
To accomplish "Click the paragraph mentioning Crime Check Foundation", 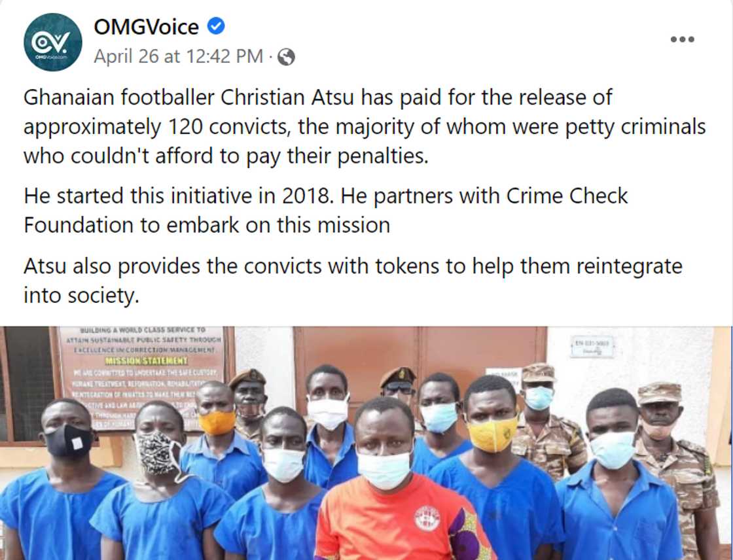I will [326, 211].
